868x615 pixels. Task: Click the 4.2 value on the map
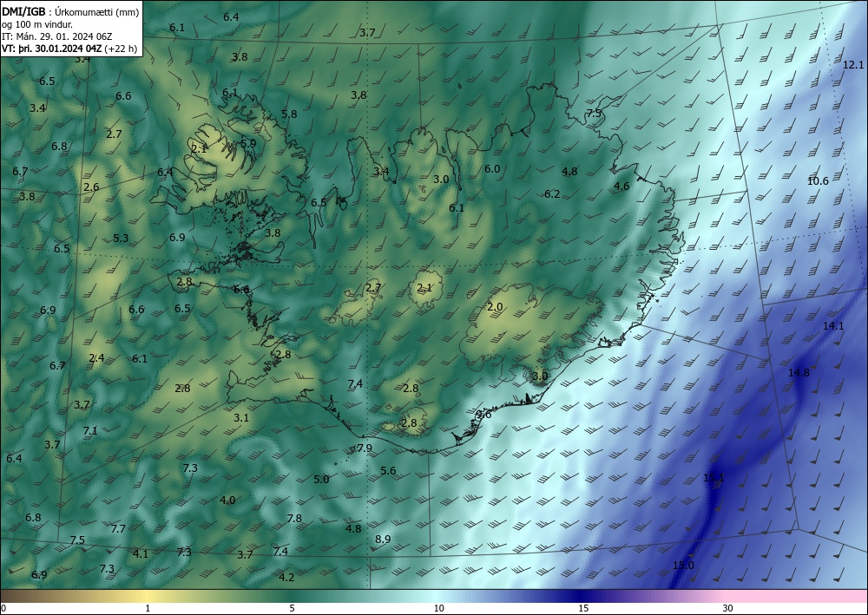(286, 578)
